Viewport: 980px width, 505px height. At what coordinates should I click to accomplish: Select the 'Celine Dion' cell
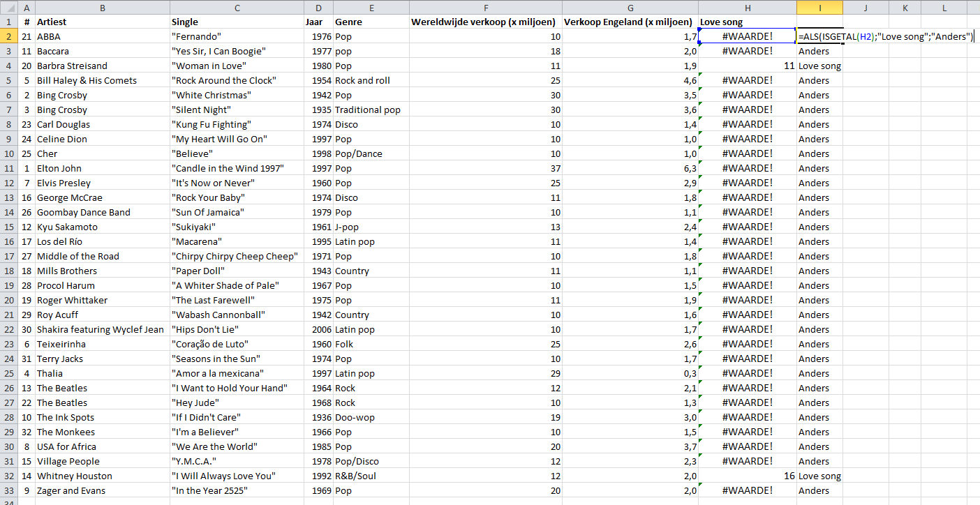102,139
